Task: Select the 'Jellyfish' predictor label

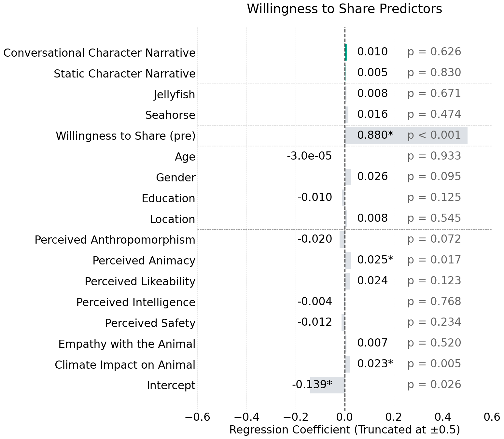Action: (175, 94)
